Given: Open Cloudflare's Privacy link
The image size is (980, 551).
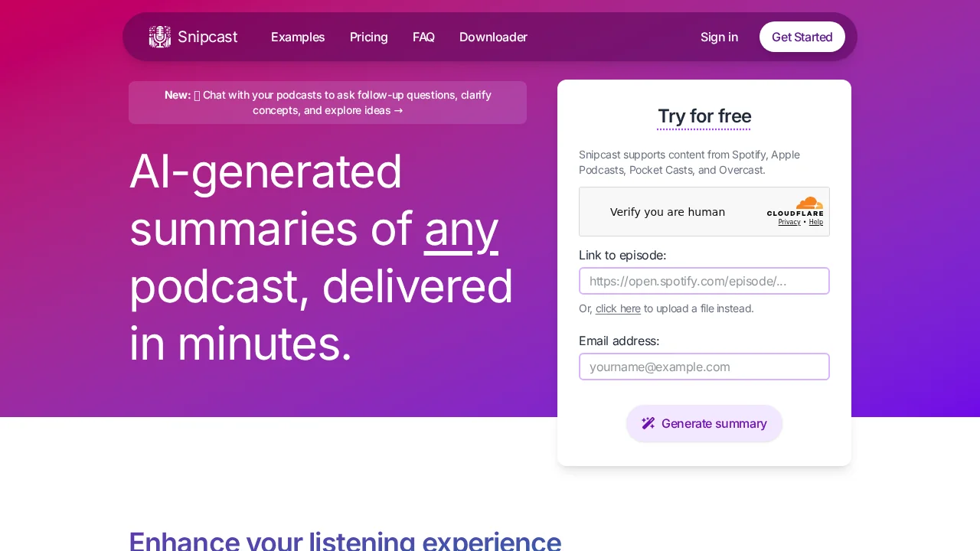Looking at the screenshot, I should (789, 222).
